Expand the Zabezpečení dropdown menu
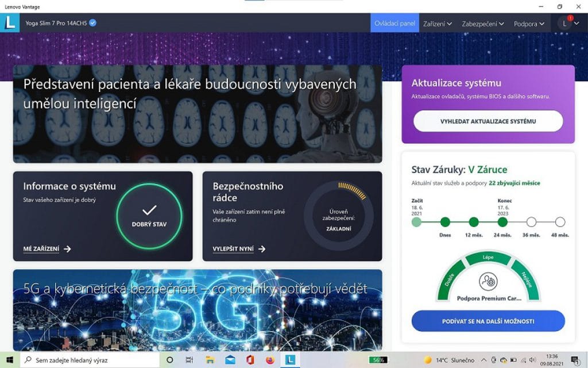 point(482,24)
